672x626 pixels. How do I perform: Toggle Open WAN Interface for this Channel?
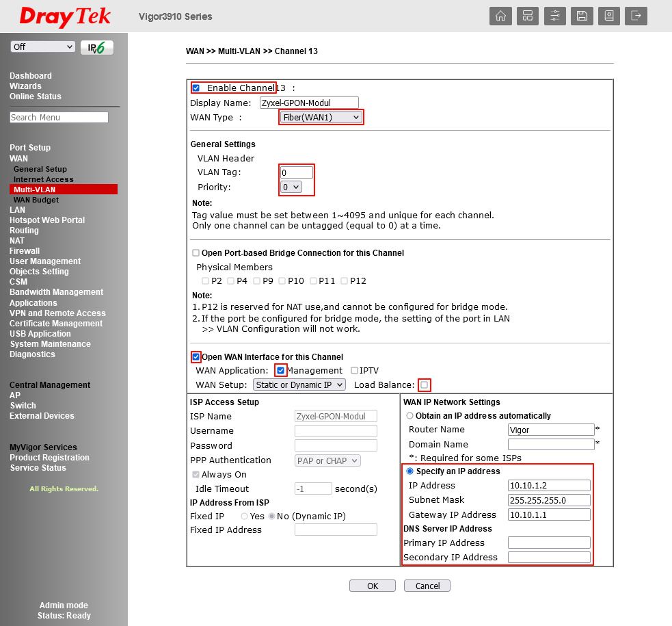coord(196,356)
